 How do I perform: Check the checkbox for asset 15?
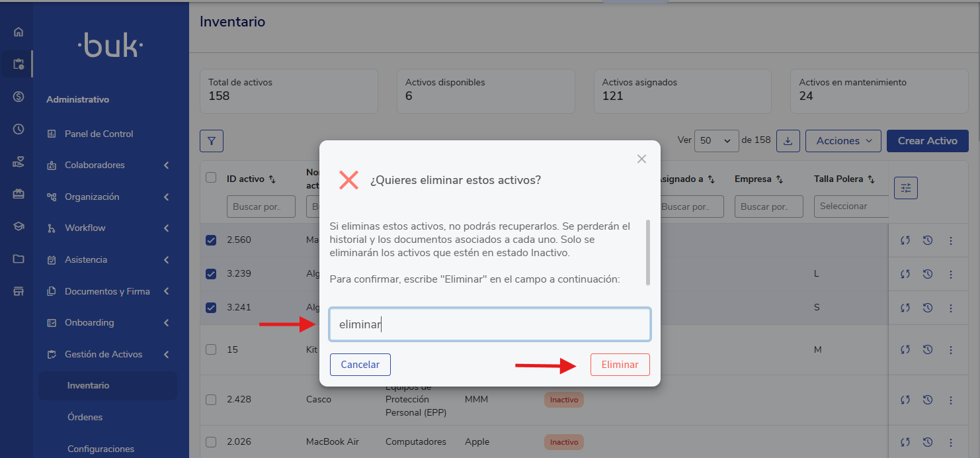[x=211, y=349]
